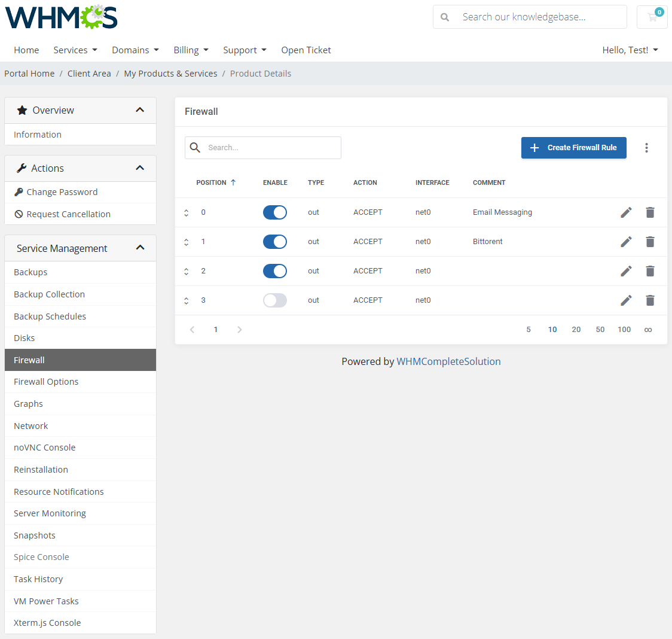Delete firewall rule at position 3
Image resolution: width=672 pixels, height=639 pixels.
click(x=650, y=300)
